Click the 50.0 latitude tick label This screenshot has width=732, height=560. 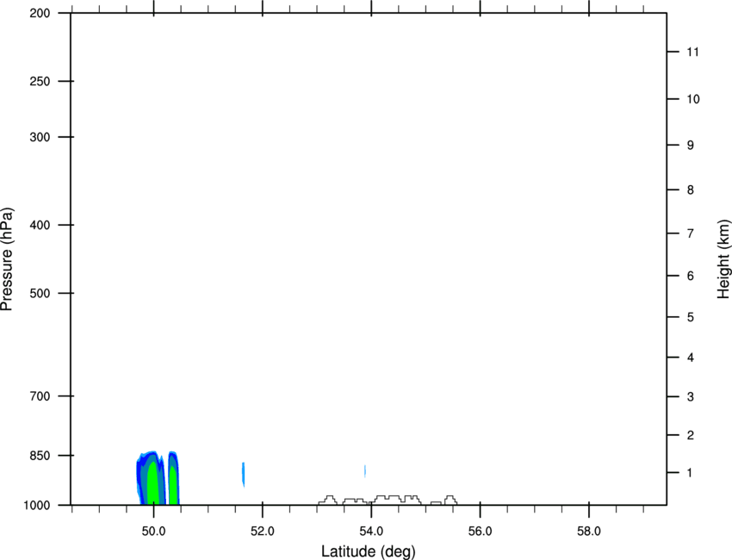(x=153, y=531)
